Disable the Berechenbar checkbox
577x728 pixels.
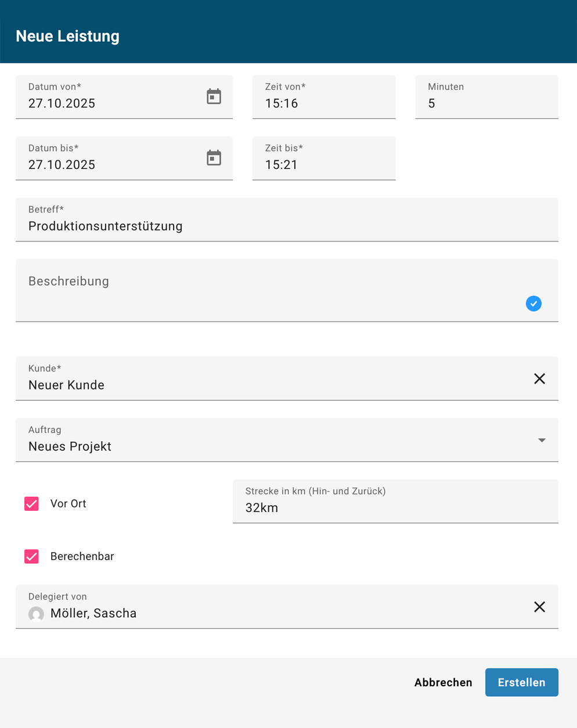coord(31,556)
